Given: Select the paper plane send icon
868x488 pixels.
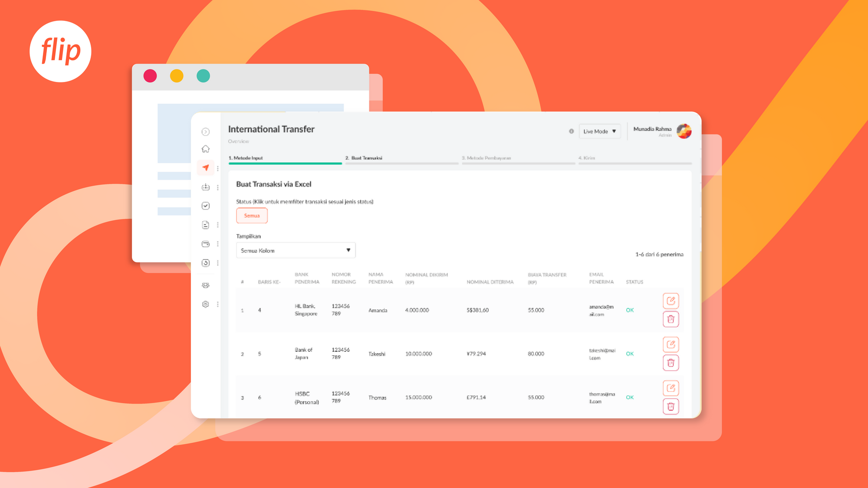Looking at the screenshot, I should tap(206, 168).
